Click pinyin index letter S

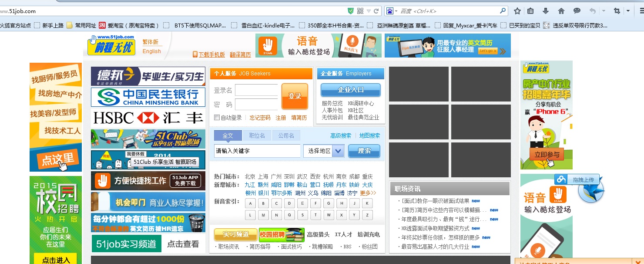point(302,215)
